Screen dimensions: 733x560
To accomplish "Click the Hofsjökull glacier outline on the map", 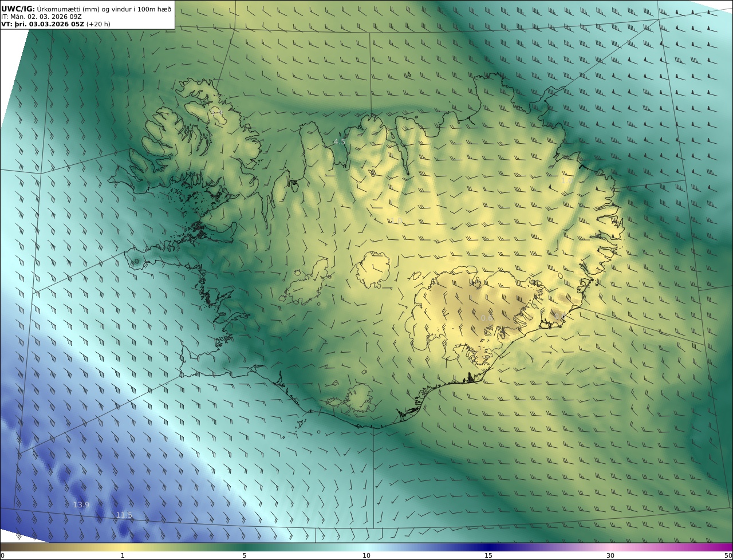I will tap(373, 269).
